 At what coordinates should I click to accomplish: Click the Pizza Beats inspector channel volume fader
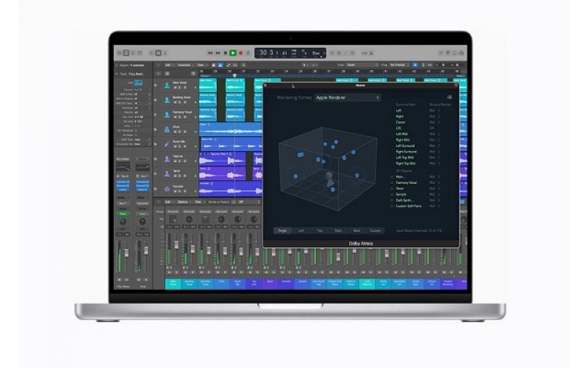coord(126,252)
